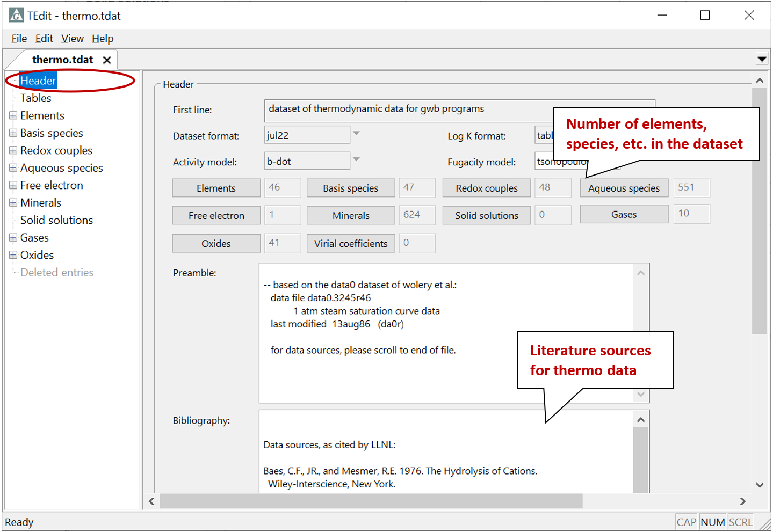Open the View menu
The image size is (773, 532).
[x=73, y=39]
